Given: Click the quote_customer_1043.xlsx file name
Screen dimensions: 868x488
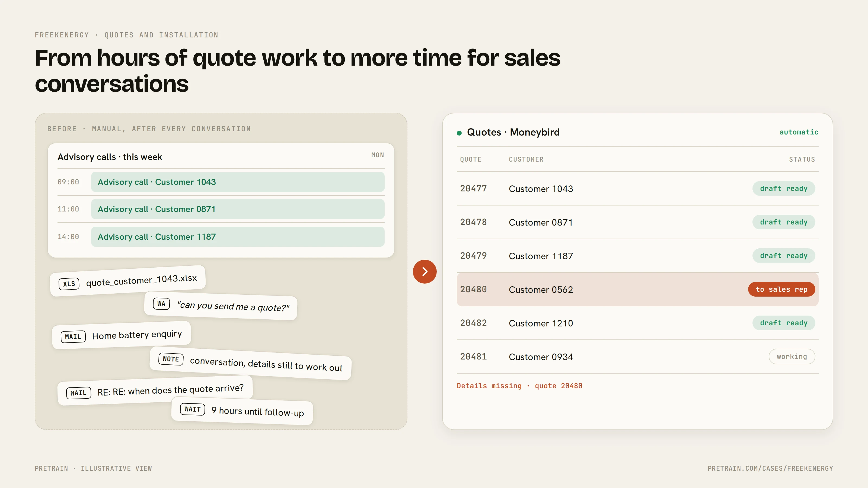Looking at the screenshot, I should [142, 280].
